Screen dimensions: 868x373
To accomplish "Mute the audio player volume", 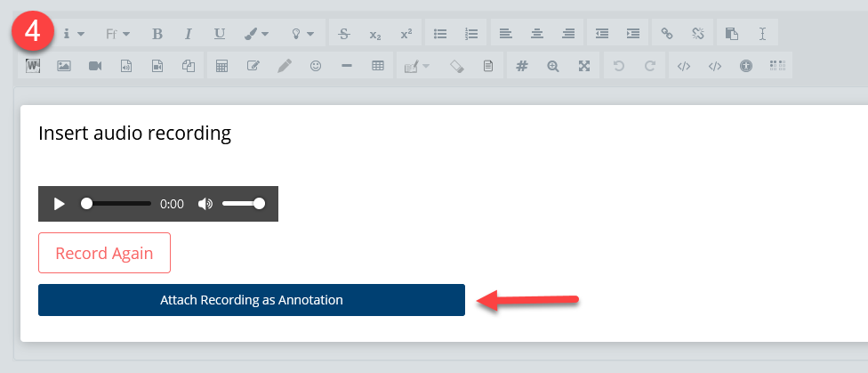I will pos(205,204).
